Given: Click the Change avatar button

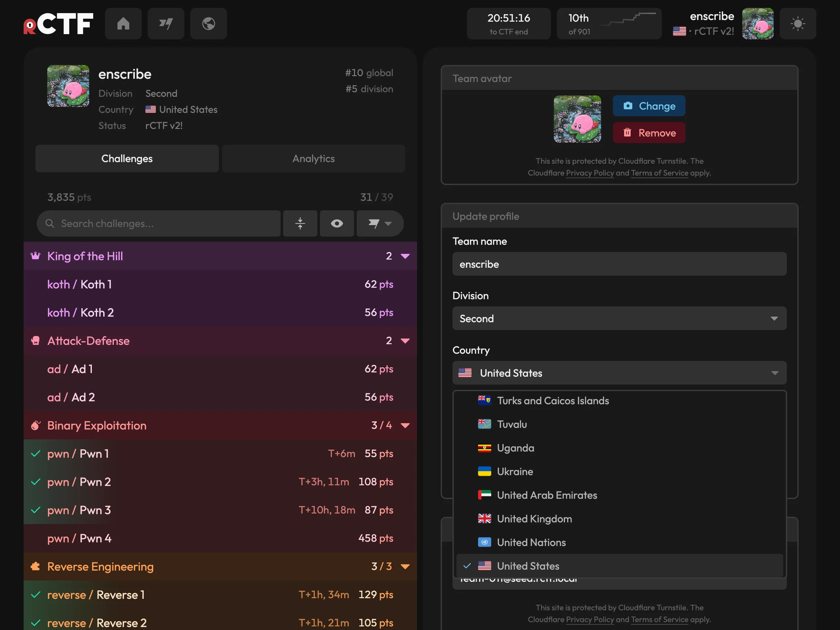Looking at the screenshot, I should coord(649,106).
